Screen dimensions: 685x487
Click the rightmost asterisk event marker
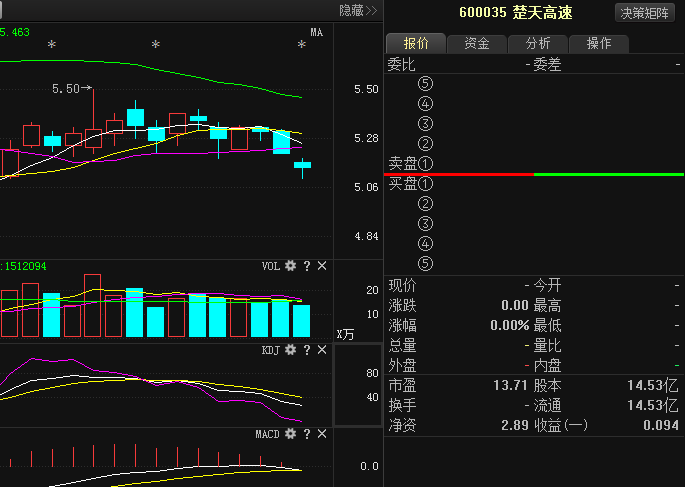coord(301,45)
